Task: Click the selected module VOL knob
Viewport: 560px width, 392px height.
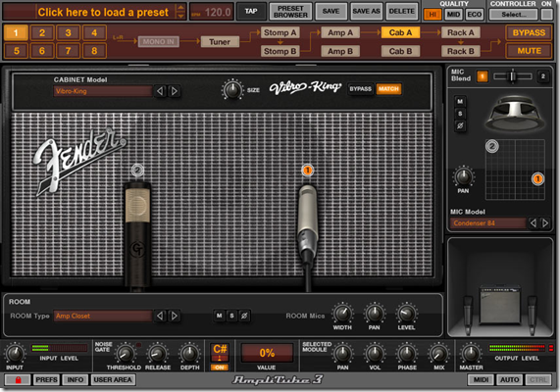Action: pos(375,353)
